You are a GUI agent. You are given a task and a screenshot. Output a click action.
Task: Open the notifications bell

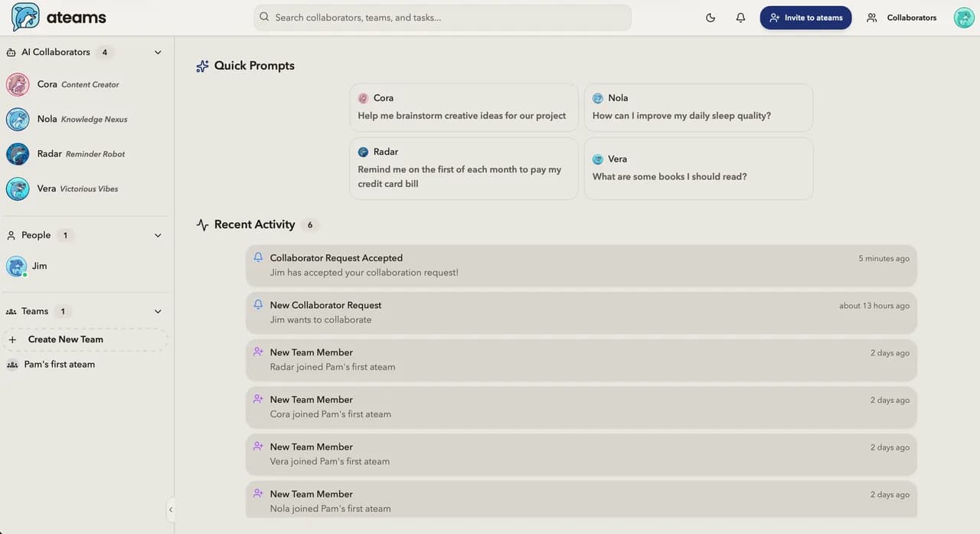tap(740, 17)
